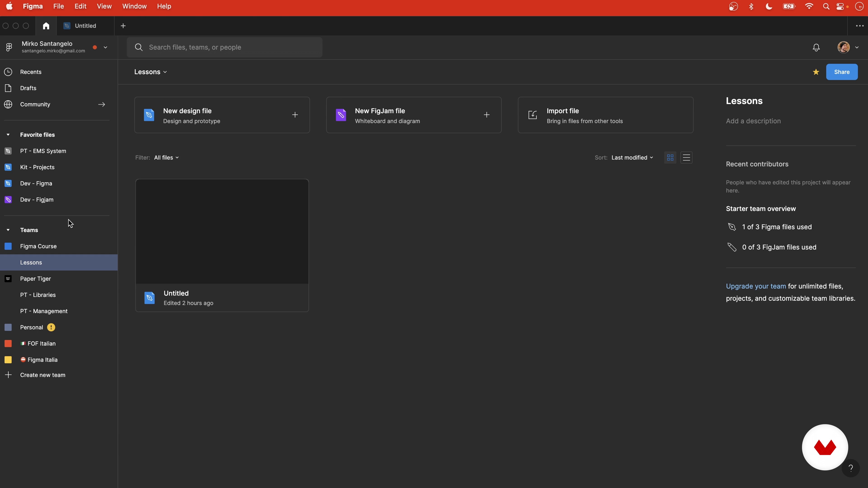868x488 pixels.
Task: Switch to grid view icon
Action: point(670,158)
